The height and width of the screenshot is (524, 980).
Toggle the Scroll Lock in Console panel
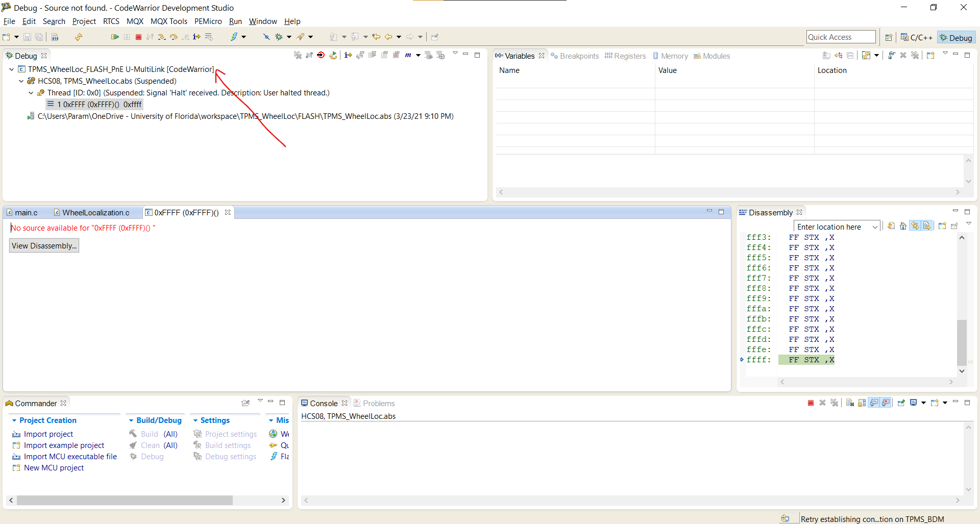point(862,403)
